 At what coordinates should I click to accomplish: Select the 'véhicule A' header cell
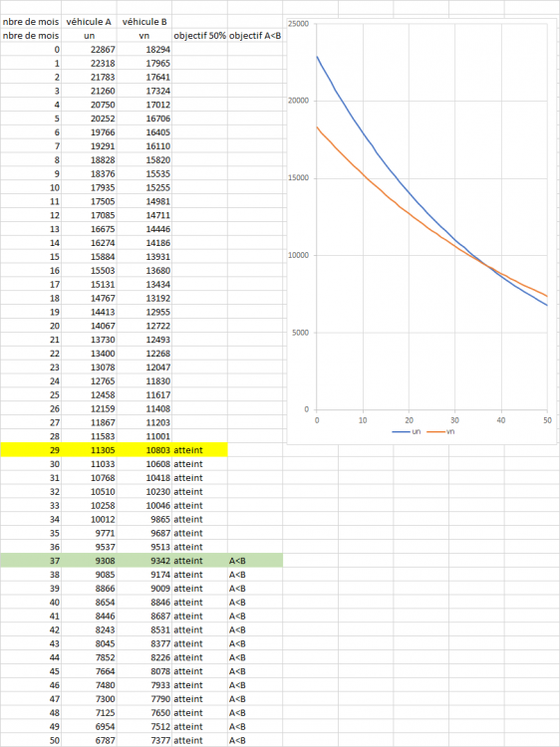(x=89, y=22)
